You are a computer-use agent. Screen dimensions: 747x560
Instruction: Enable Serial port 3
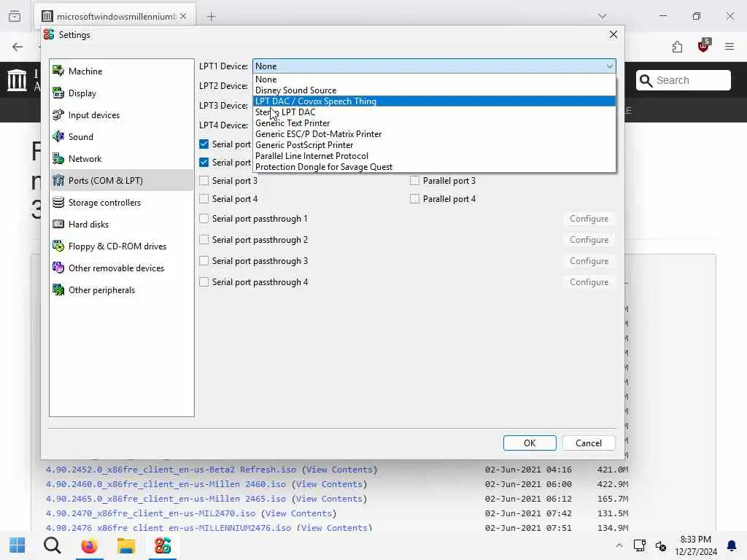pyautogui.click(x=204, y=181)
